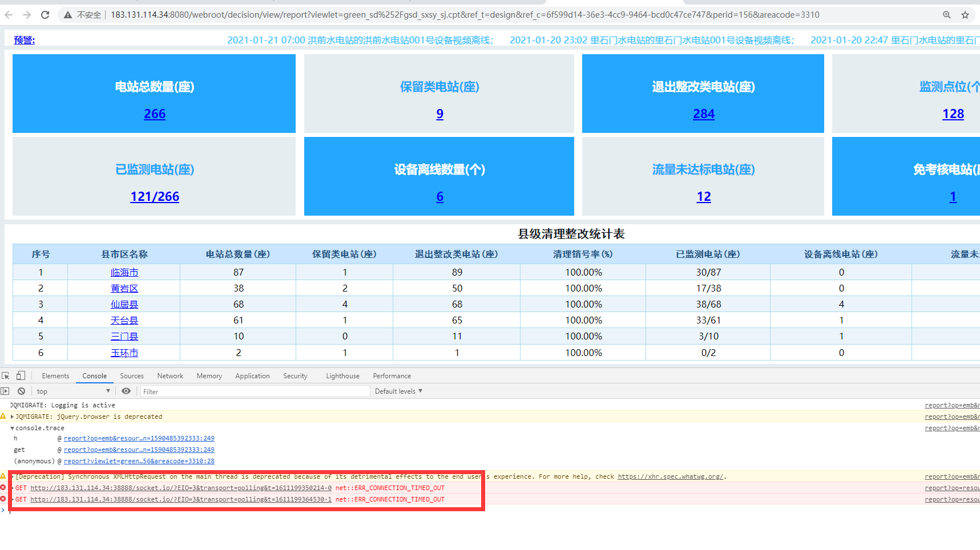The image size is (980, 550).
Task: Click the zoom magnifier icon in address bar
Action: [946, 15]
